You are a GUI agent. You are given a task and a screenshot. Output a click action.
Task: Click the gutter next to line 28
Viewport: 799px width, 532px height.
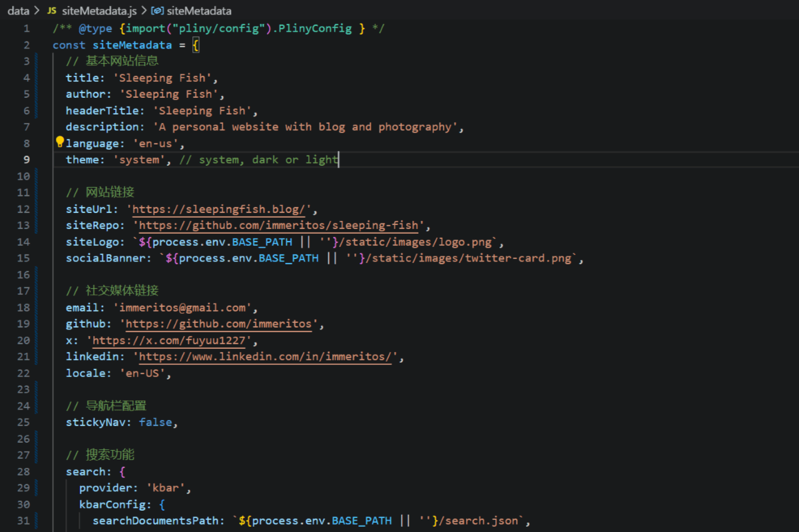point(26,471)
